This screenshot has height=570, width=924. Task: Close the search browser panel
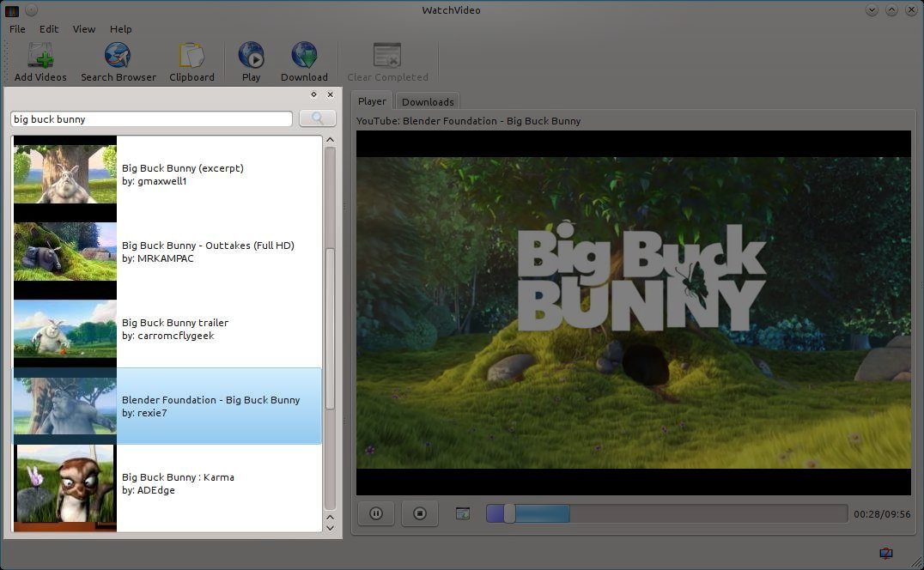[331, 94]
